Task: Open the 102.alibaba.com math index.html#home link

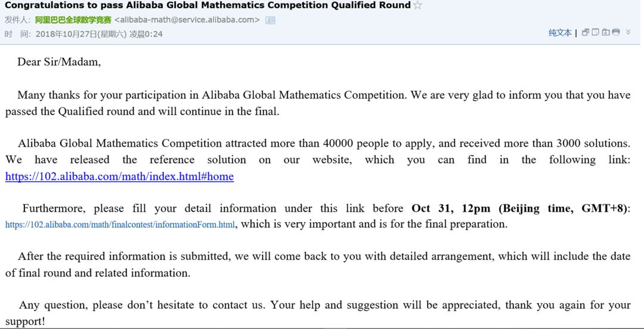Action: (119, 176)
